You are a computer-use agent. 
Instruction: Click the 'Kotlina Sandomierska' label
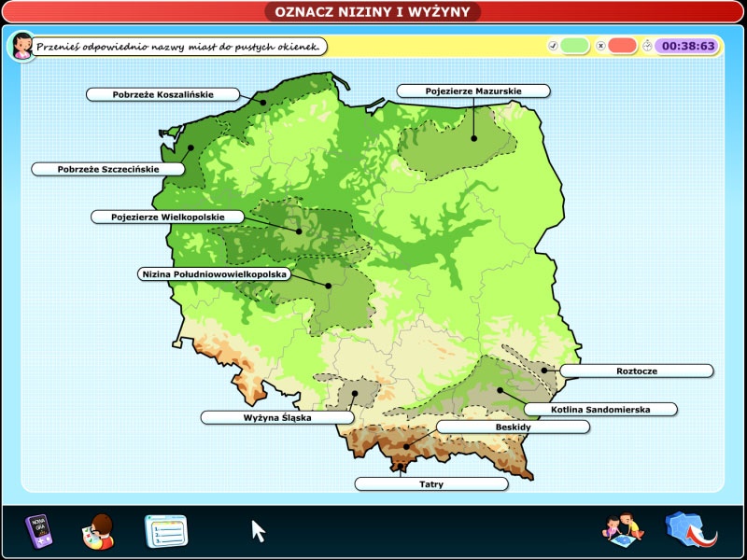pyautogui.click(x=599, y=409)
